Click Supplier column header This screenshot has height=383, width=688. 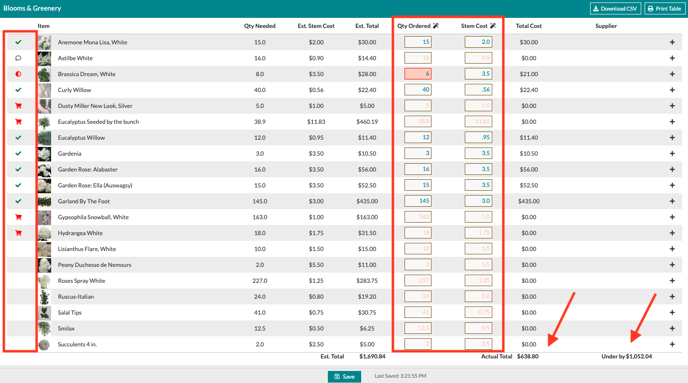pyautogui.click(x=606, y=26)
